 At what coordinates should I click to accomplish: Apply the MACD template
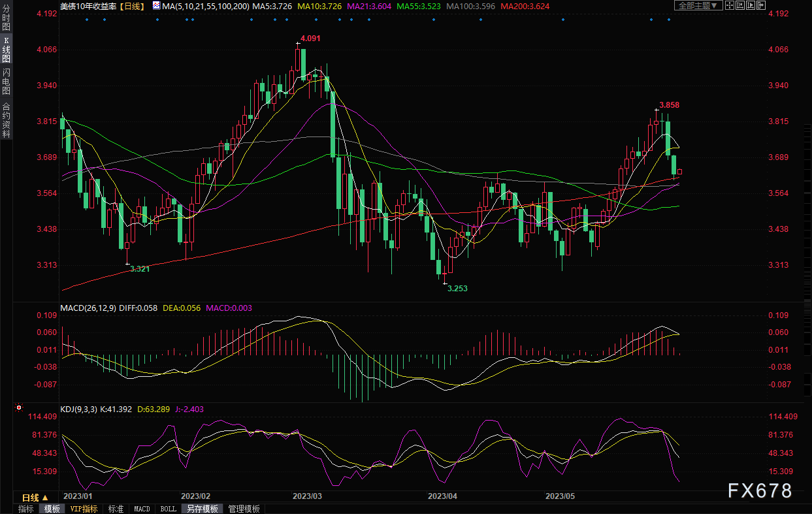142,509
